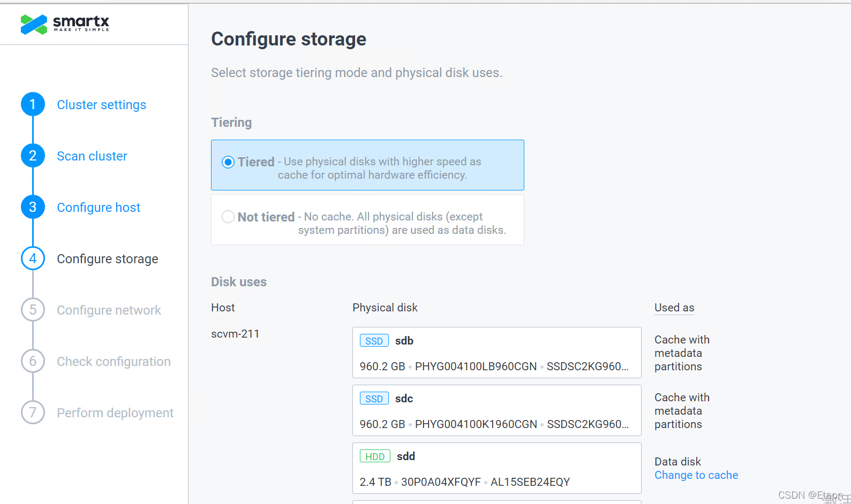The image size is (851, 504).
Task: Click host name scvm-211
Action: [x=235, y=334]
